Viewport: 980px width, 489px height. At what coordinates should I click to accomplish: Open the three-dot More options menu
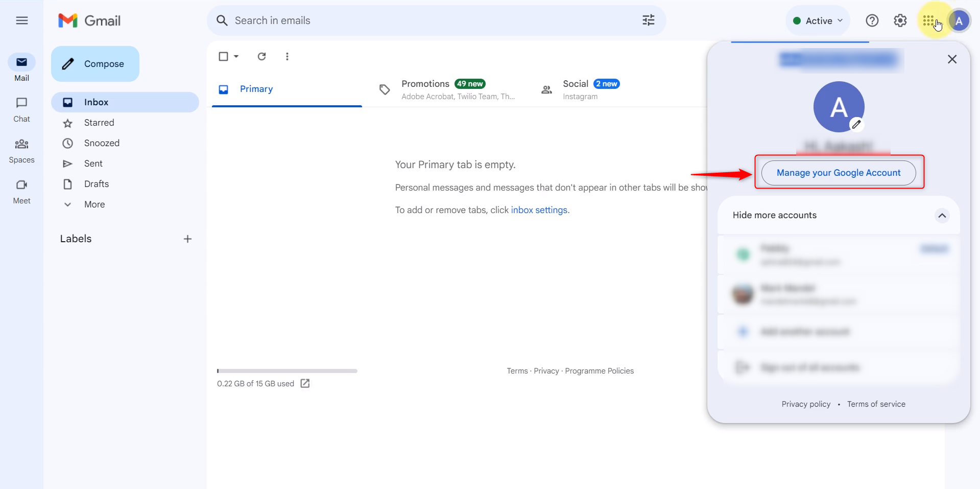[287, 56]
